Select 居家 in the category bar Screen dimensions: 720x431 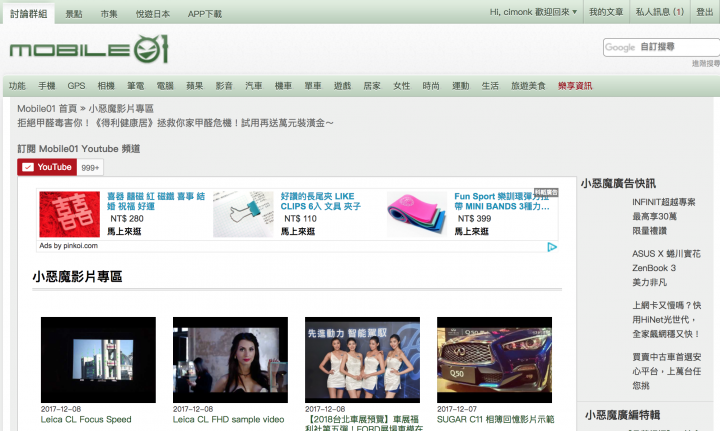click(x=372, y=86)
